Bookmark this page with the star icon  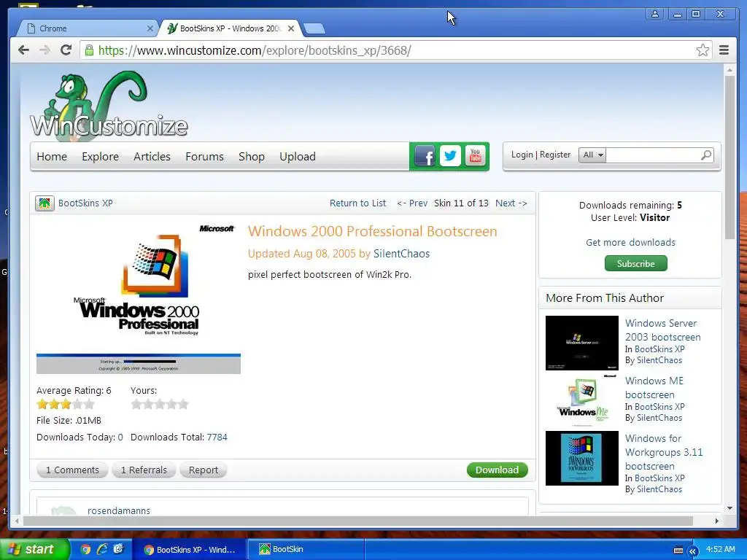click(703, 50)
